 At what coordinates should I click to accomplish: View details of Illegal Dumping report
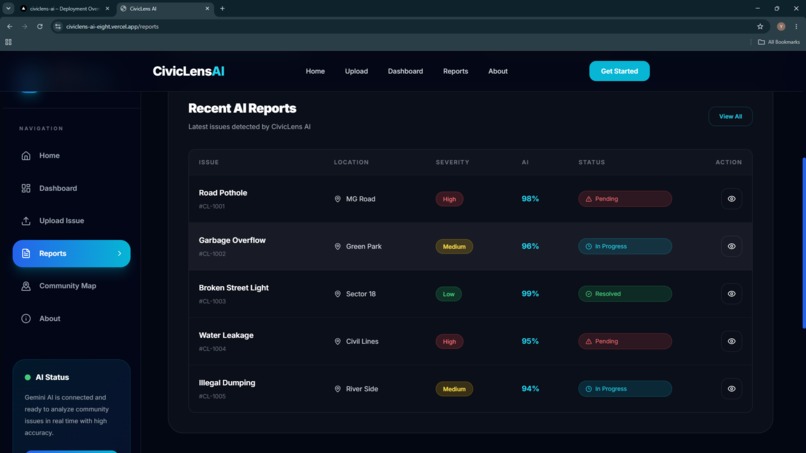tap(731, 389)
